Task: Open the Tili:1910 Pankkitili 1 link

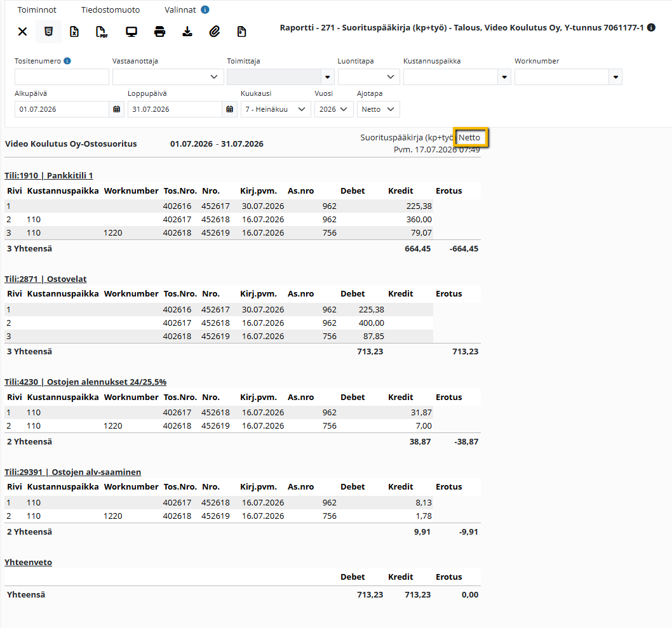Action: (49, 176)
